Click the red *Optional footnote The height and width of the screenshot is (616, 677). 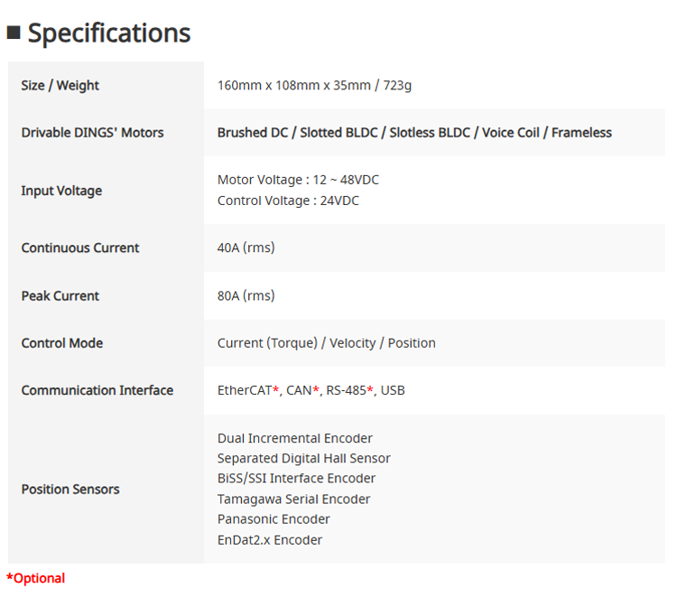click(x=36, y=578)
